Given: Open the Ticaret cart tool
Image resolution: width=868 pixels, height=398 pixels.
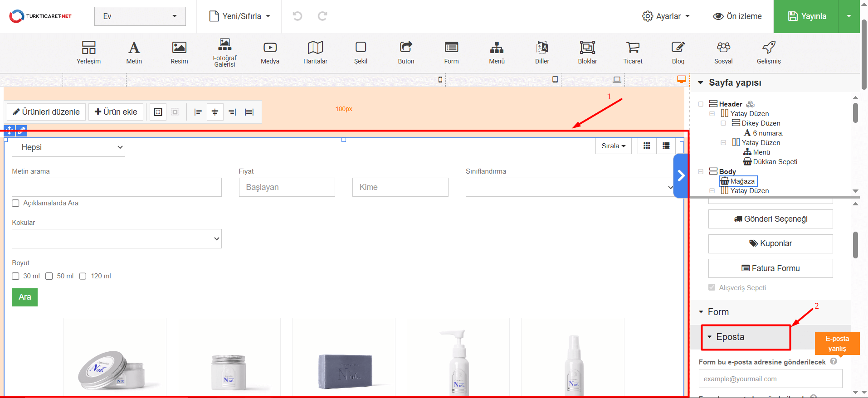Looking at the screenshot, I should pyautogui.click(x=633, y=52).
